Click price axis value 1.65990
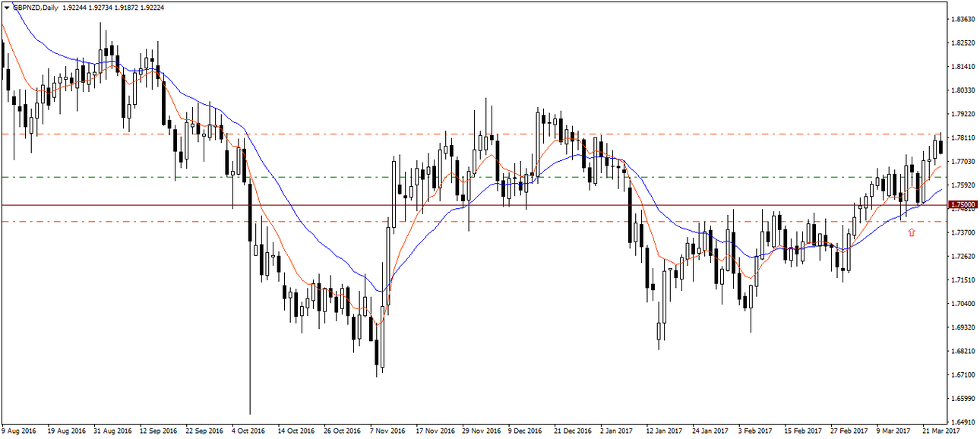Viewport: 980px width, 439px height. click(x=965, y=398)
